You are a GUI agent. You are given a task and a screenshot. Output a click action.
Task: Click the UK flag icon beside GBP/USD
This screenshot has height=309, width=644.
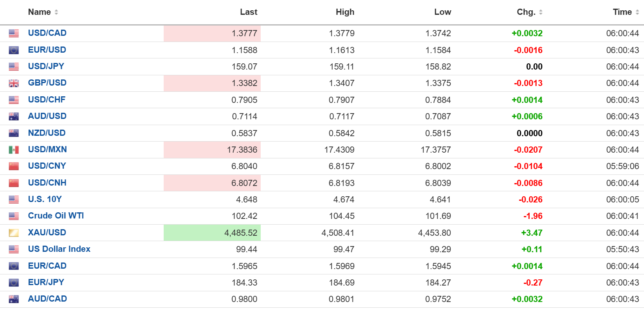[x=14, y=83]
